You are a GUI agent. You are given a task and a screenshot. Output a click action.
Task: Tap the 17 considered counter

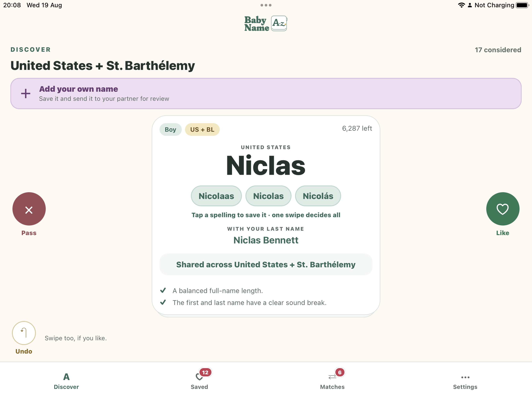[x=498, y=50]
